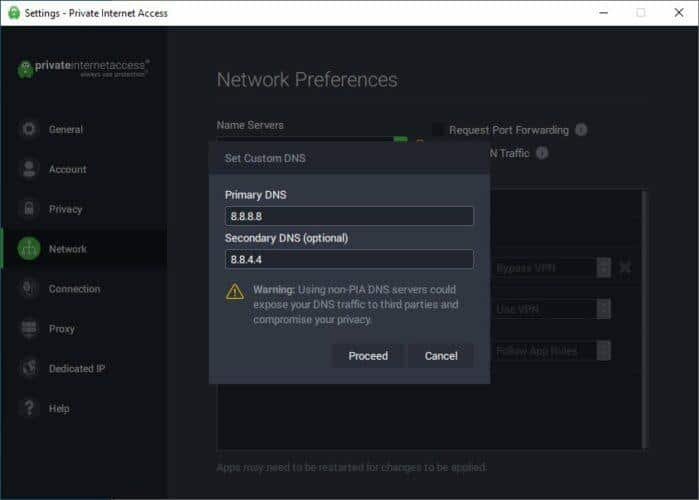
Task: Click the Cancel button in dialog
Action: click(x=441, y=356)
